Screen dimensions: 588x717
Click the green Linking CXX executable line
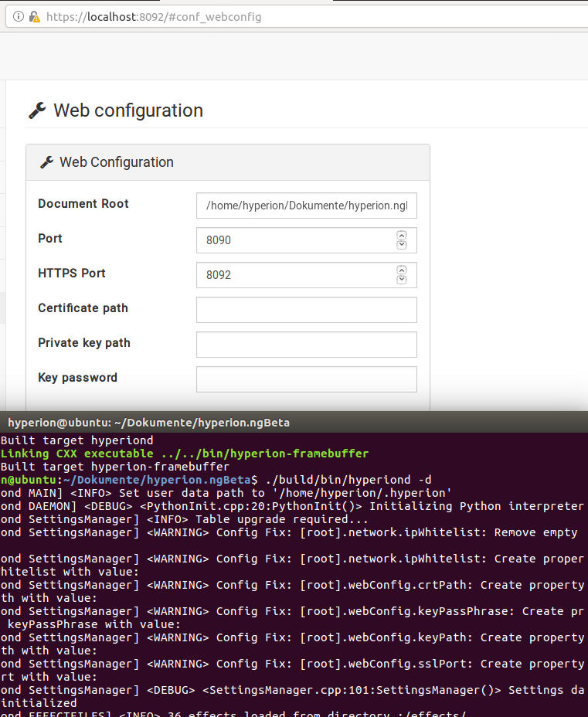pyautogui.click(x=184, y=454)
